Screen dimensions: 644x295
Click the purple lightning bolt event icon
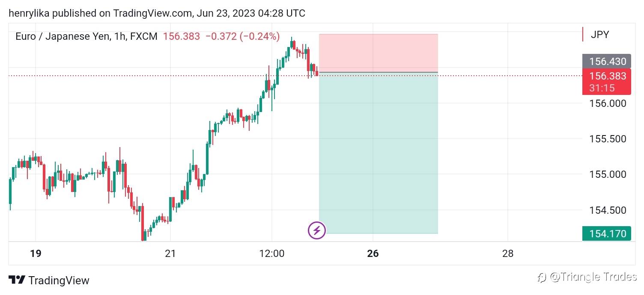tap(317, 231)
